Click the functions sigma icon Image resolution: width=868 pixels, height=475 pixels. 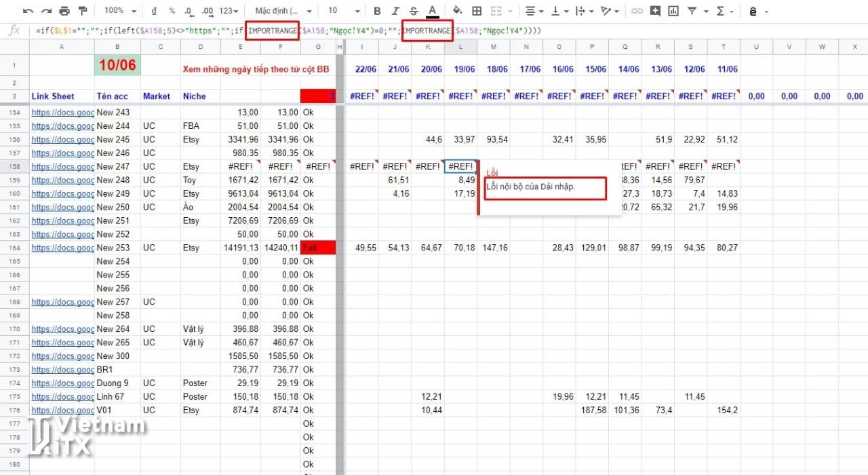pyautogui.click(x=720, y=11)
